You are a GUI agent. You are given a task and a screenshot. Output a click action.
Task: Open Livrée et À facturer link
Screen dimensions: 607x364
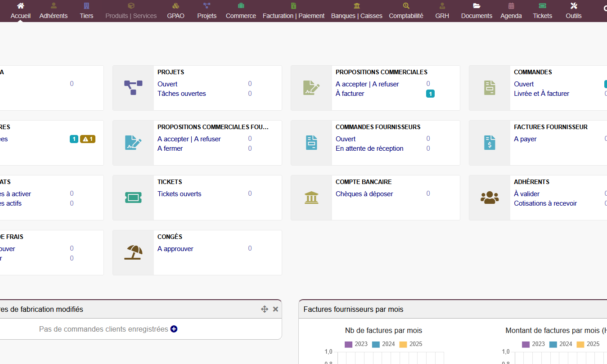tap(542, 94)
